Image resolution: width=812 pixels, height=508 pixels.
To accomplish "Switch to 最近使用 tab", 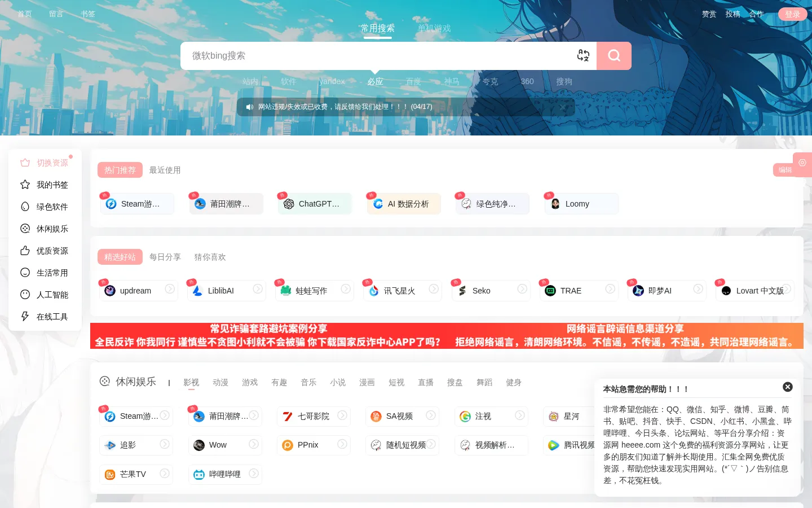I will pos(165,170).
